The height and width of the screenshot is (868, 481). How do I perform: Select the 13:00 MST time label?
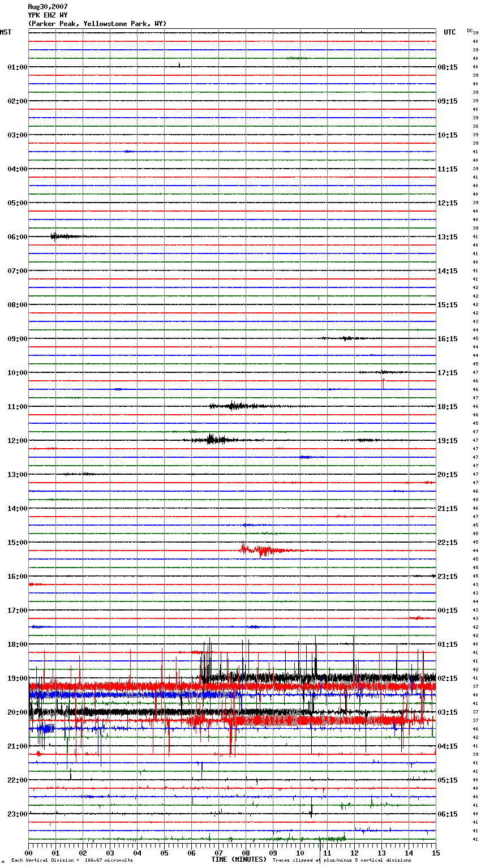[17, 475]
